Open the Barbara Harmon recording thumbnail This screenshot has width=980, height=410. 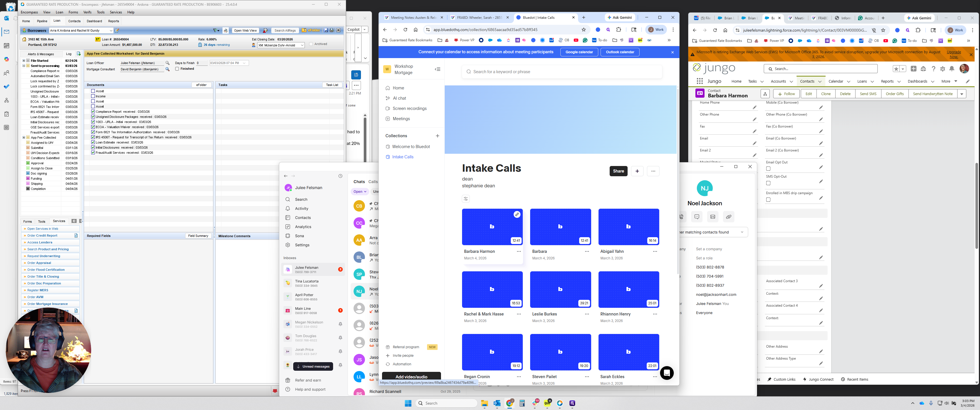point(492,227)
